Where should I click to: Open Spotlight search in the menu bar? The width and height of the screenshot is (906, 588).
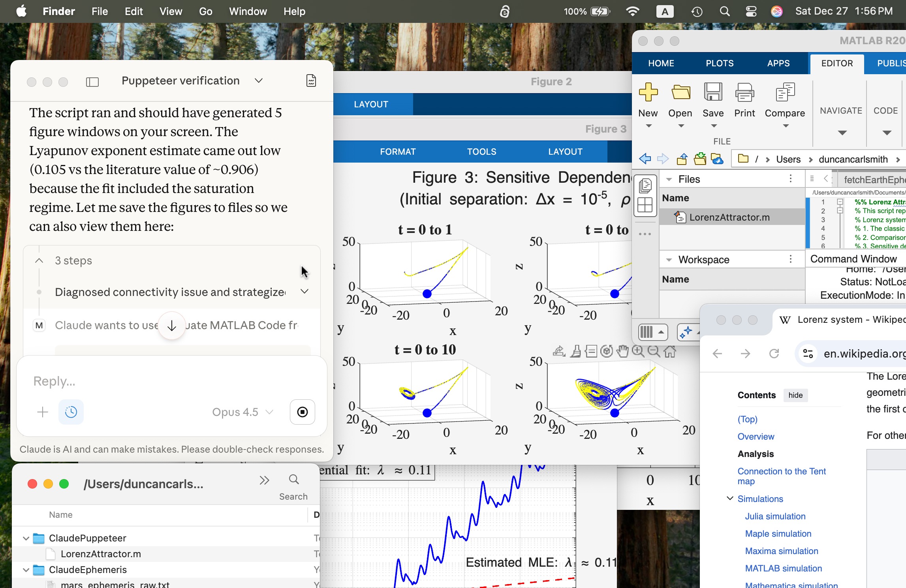coord(724,11)
